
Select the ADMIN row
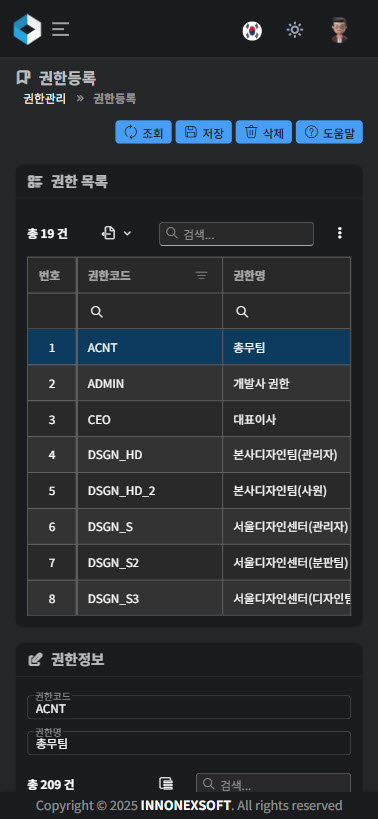[189, 383]
